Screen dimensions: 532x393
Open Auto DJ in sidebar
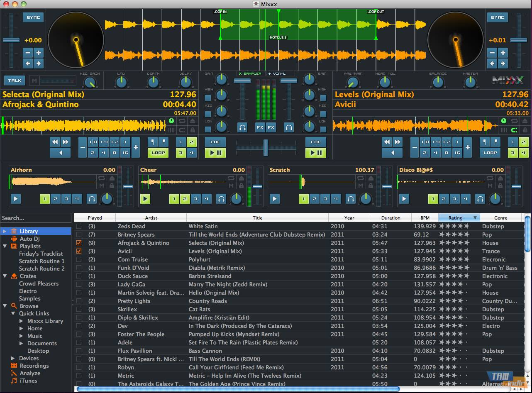pyautogui.click(x=29, y=239)
